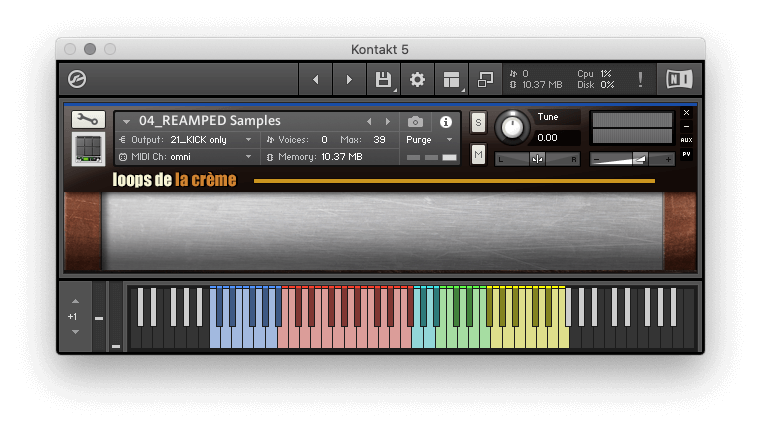
Task: Click the modulation wheel strip
Action: 116,316
